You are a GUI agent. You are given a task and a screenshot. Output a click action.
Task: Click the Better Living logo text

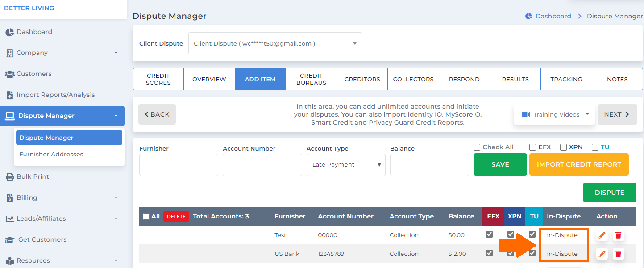tap(29, 8)
